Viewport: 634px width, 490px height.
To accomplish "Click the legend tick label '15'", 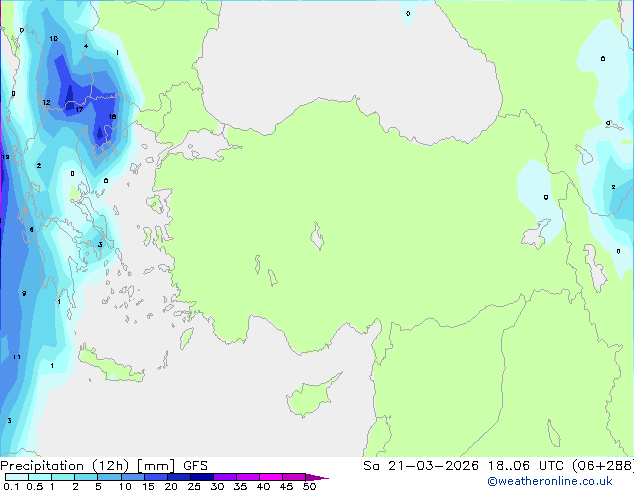I will 148,486.
